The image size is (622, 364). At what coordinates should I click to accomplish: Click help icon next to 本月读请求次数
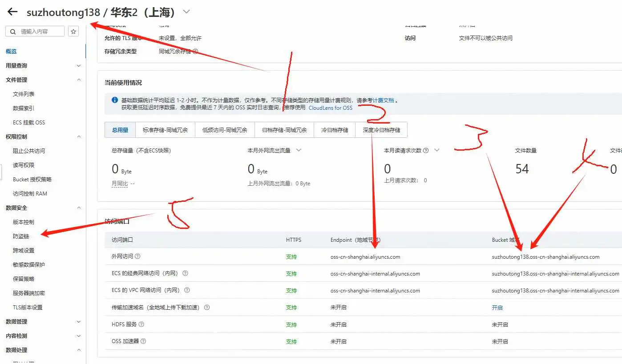coord(426,151)
